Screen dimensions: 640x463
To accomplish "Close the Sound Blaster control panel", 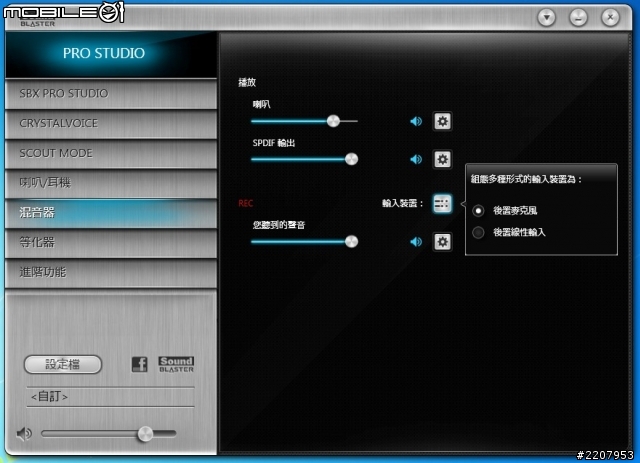I will click(610, 18).
